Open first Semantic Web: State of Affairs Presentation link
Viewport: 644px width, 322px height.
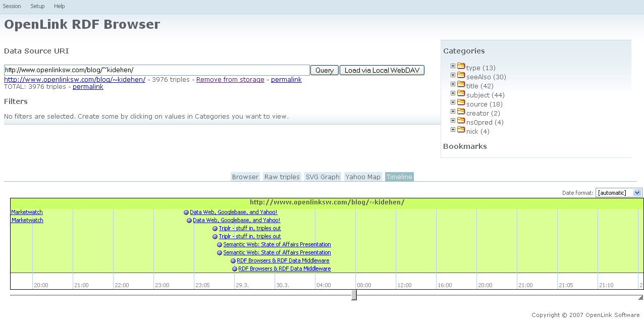277,245
